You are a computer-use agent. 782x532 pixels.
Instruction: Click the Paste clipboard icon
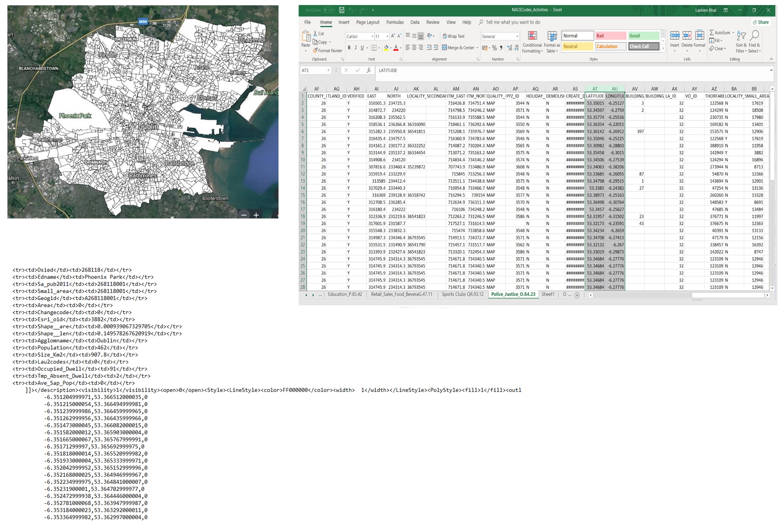tap(306, 36)
